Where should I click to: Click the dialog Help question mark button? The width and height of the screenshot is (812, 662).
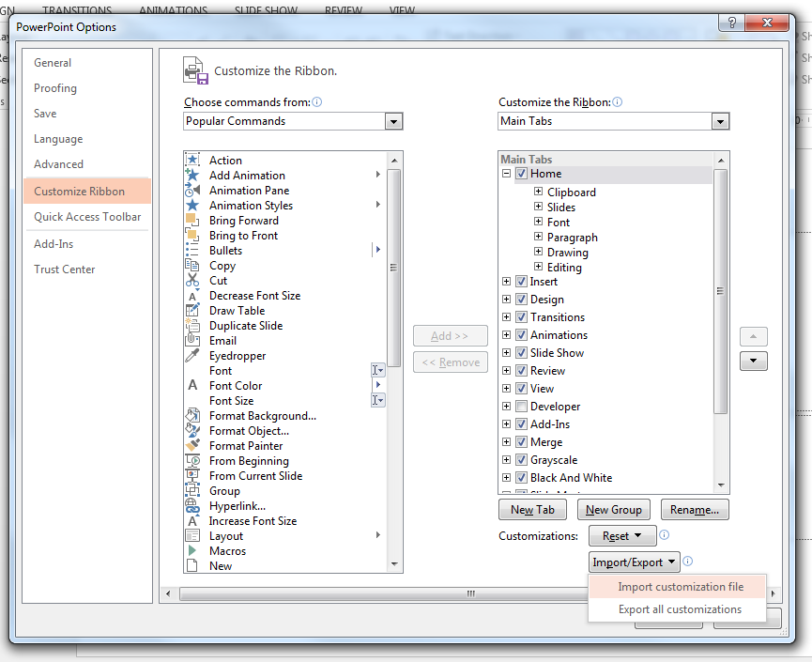click(731, 23)
